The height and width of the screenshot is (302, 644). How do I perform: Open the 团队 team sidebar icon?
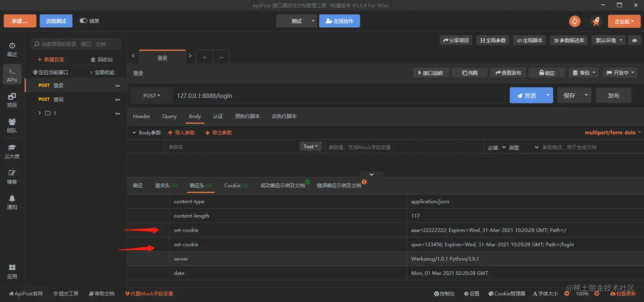12,126
